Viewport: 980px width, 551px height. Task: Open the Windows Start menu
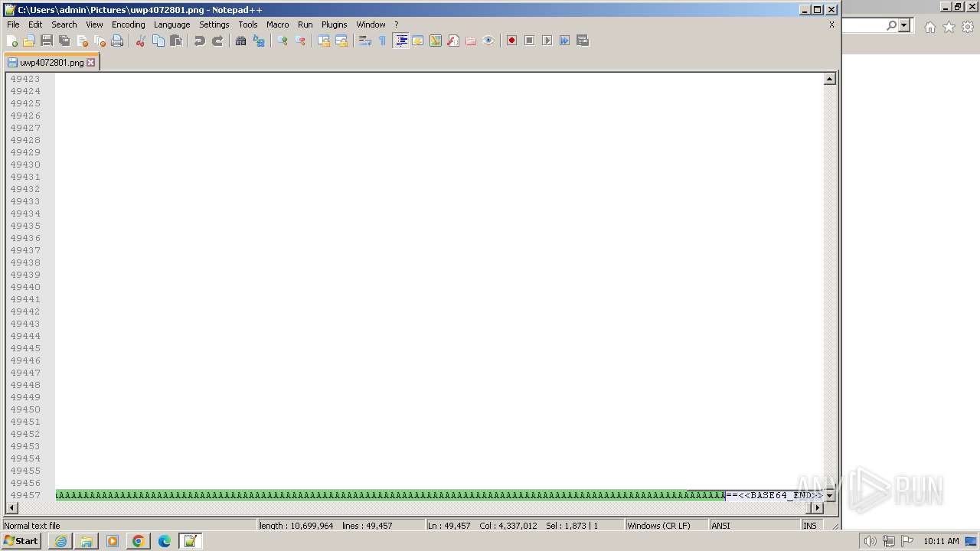click(x=21, y=541)
